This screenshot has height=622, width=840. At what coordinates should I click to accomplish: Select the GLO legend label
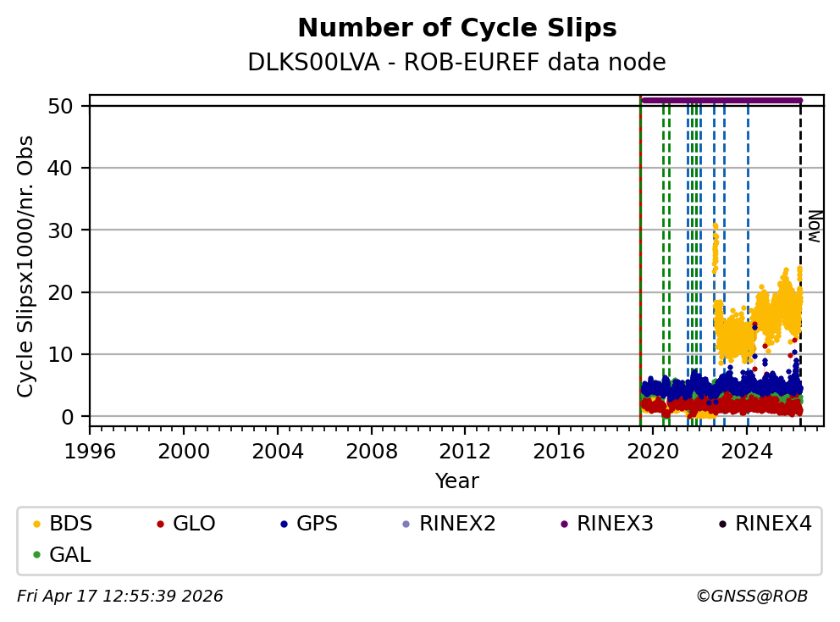[194, 524]
